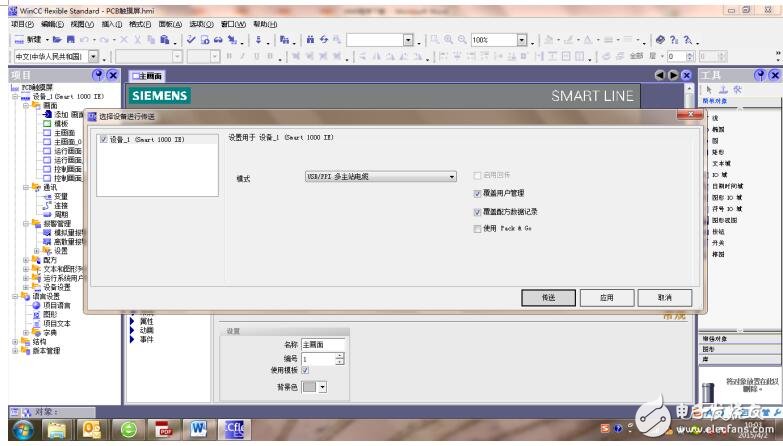Toggle 覆盖用户管理 checkbox
Image resolution: width=783 pixels, height=446 pixels.
pyautogui.click(x=477, y=194)
